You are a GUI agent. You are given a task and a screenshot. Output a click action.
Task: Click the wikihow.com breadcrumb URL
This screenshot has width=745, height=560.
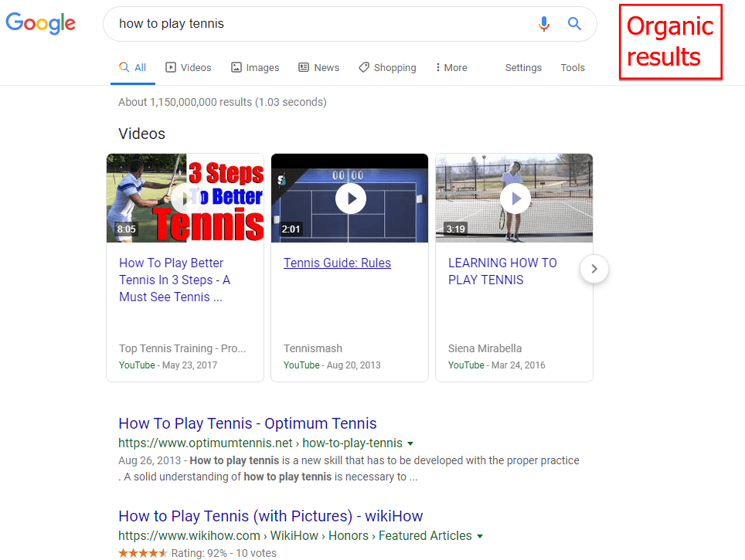295,535
